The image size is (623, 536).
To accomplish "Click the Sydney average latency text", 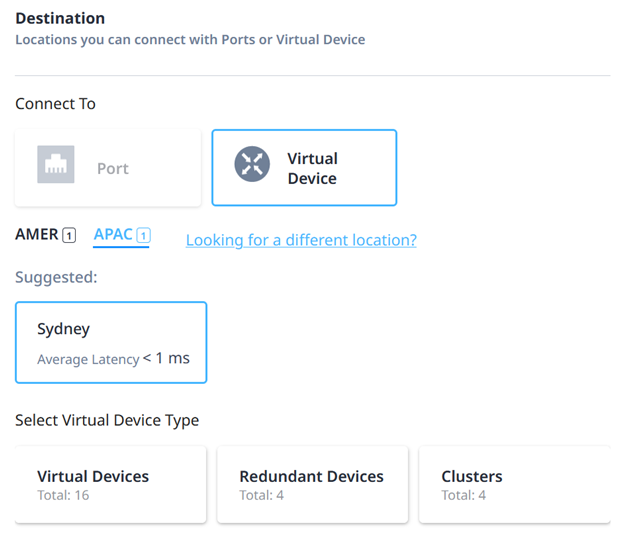I will tap(113, 359).
